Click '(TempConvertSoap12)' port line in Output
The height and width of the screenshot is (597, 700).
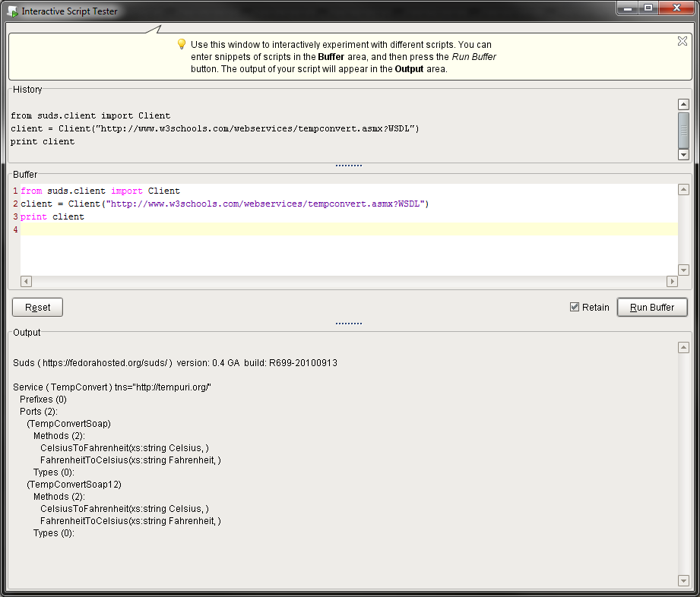click(x=74, y=484)
